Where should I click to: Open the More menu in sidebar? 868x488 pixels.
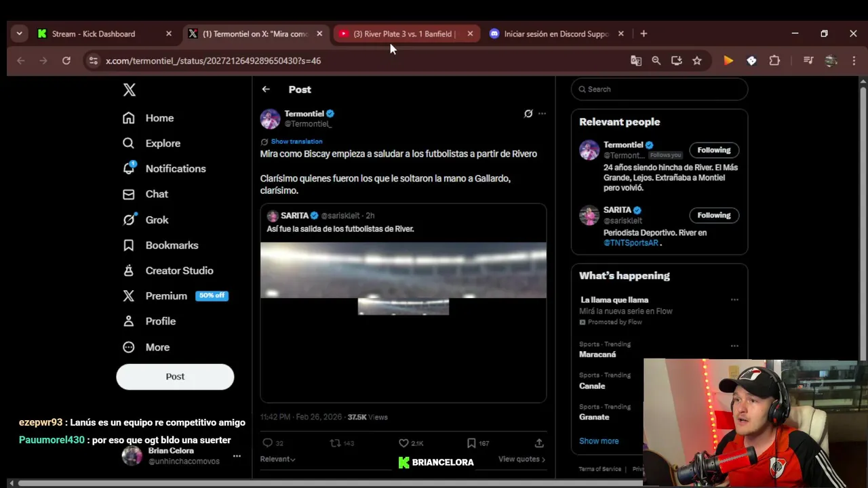point(146,347)
